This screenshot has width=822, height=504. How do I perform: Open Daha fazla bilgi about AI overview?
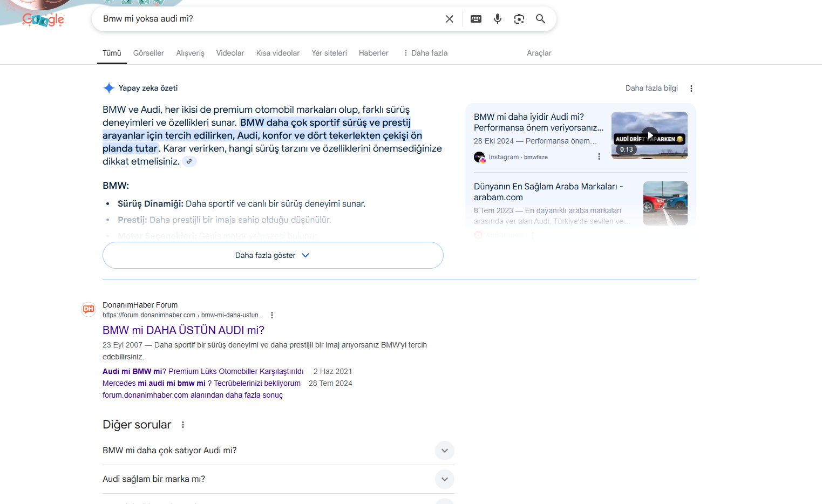tap(651, 88)
